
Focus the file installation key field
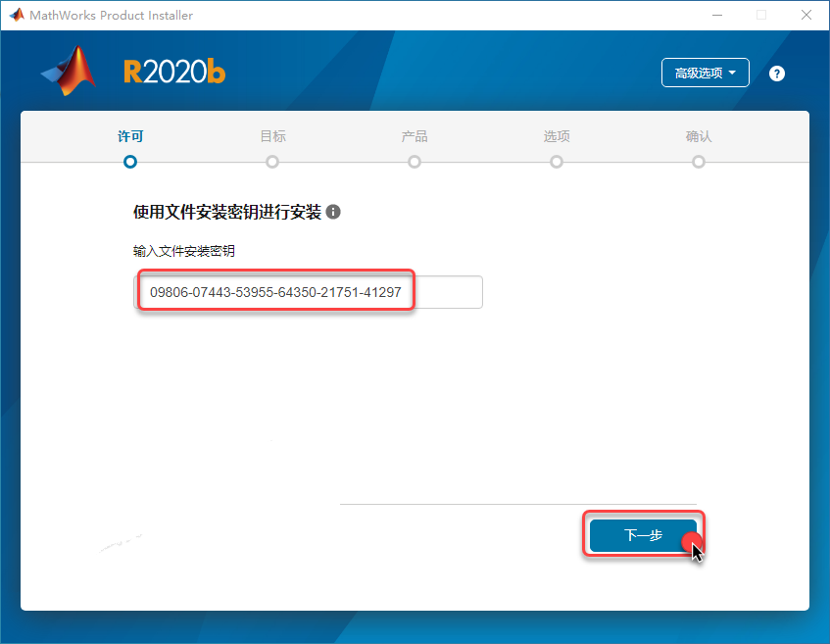[x=308, y=292]
